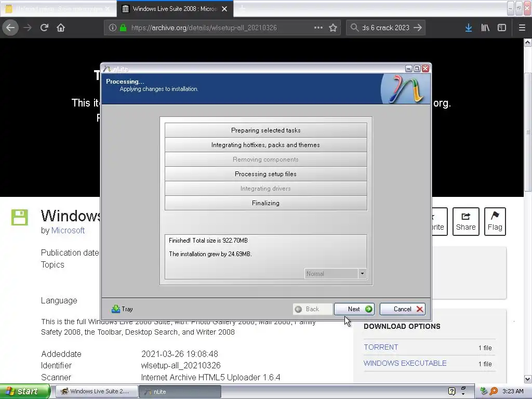Toggle the sidebar view icon
Viewport: 532px width, 399px height.
[x=502, y=28]
